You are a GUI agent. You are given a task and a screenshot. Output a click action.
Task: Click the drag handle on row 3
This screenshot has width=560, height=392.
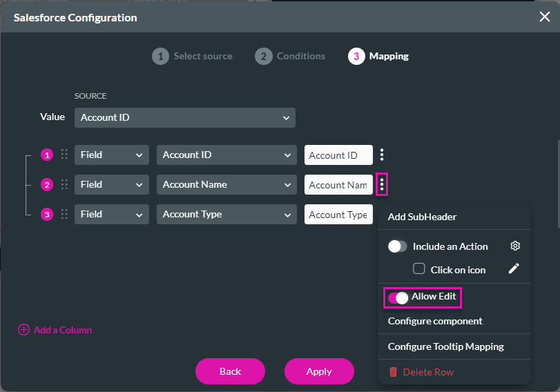click(x=64, y=215)
